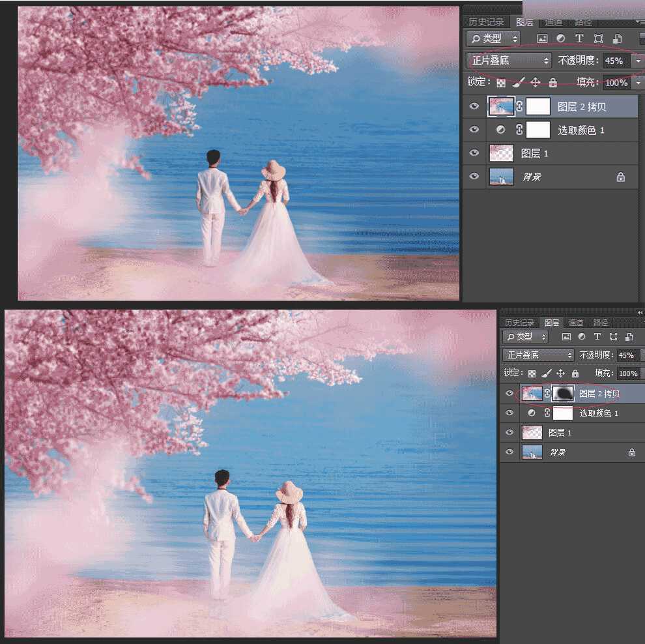Click the shape layers filter icon
Screen dimensions: 645x644
click(x=597, y=38)
